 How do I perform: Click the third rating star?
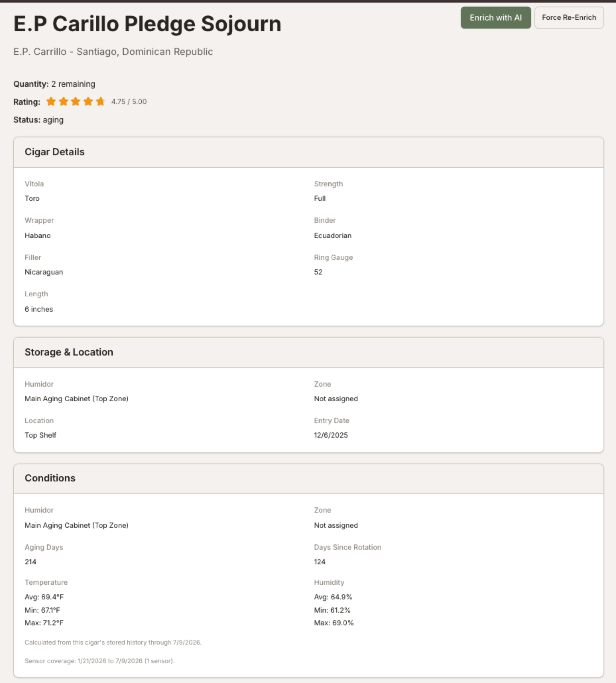point(76,101)
